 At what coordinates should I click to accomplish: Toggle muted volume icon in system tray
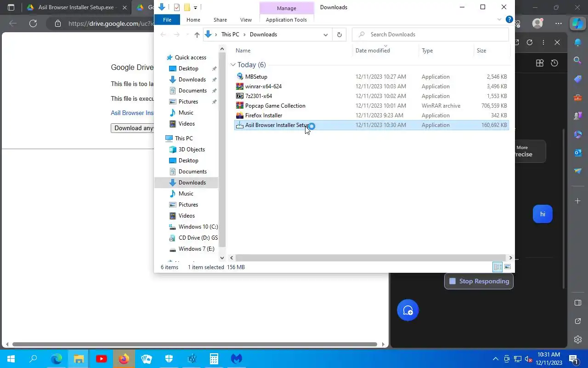tap(529, 359)
